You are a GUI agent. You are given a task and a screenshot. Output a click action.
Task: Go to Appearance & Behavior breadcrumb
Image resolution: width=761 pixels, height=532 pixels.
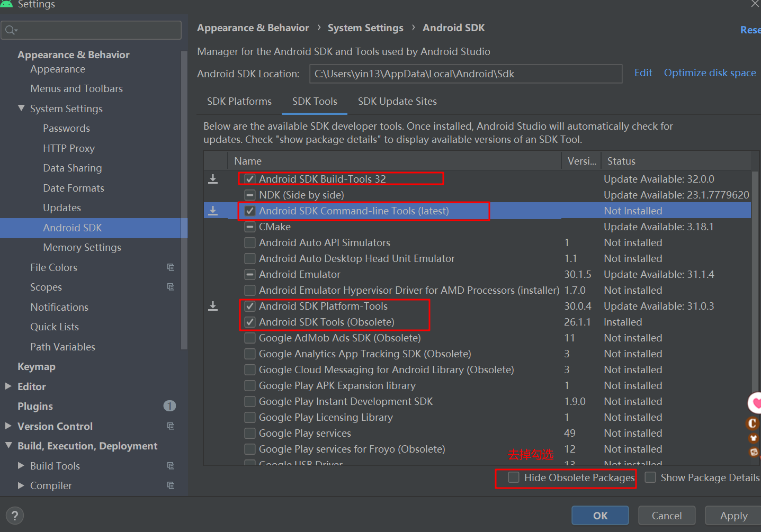coord(253,28)
